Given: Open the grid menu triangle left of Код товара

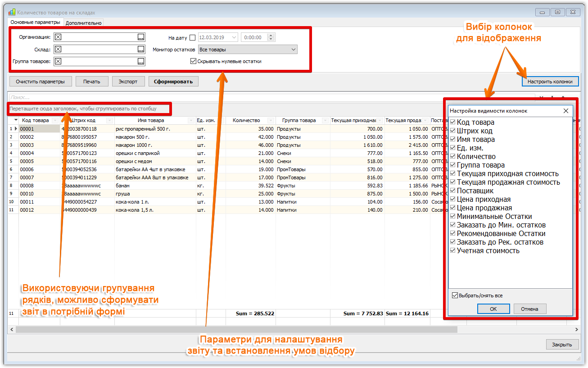Looking at the screenshot, I should [16, 120].
